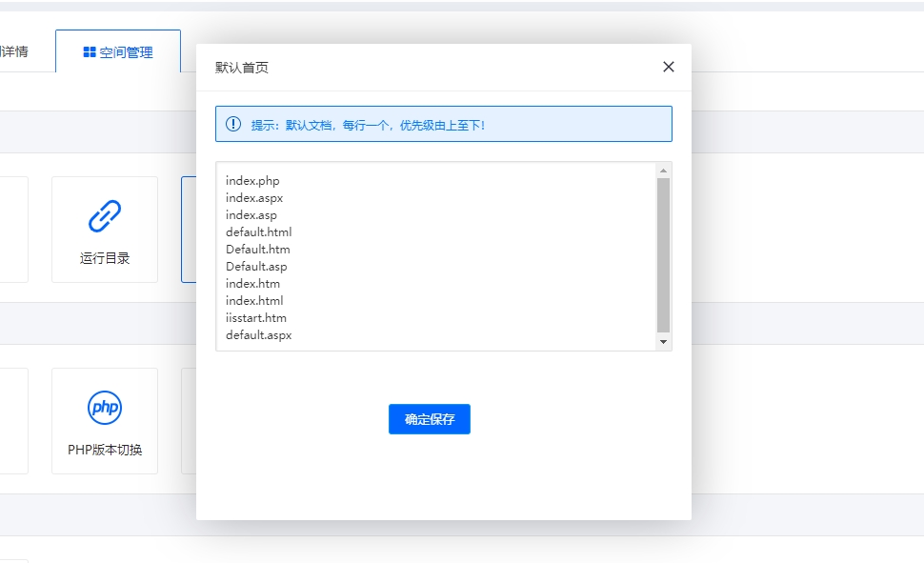The width and height of the screenshot is (924, 563).
Task: Click the grid icon on the 空间管理 tab
Action: [x=89, y=52]
